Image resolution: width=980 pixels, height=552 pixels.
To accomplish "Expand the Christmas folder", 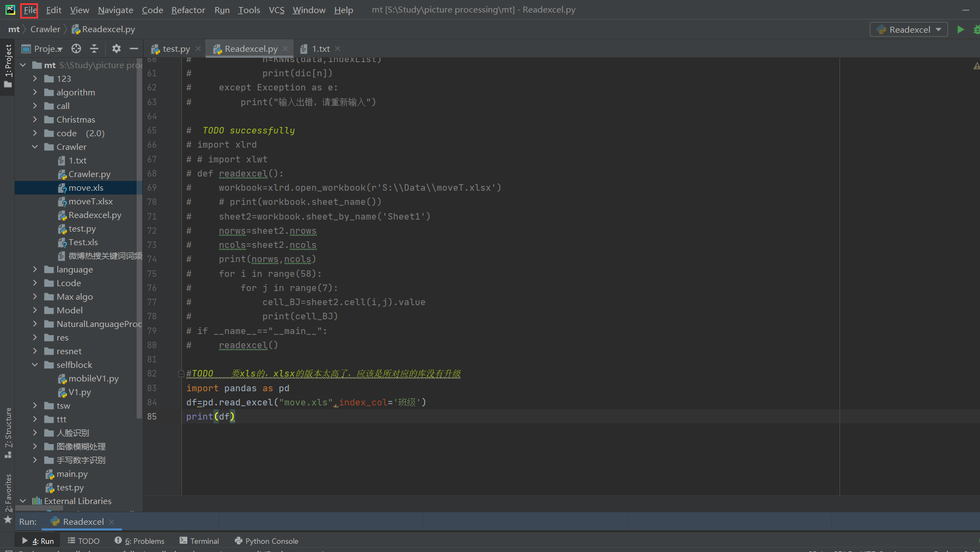I will click(35, 119).
